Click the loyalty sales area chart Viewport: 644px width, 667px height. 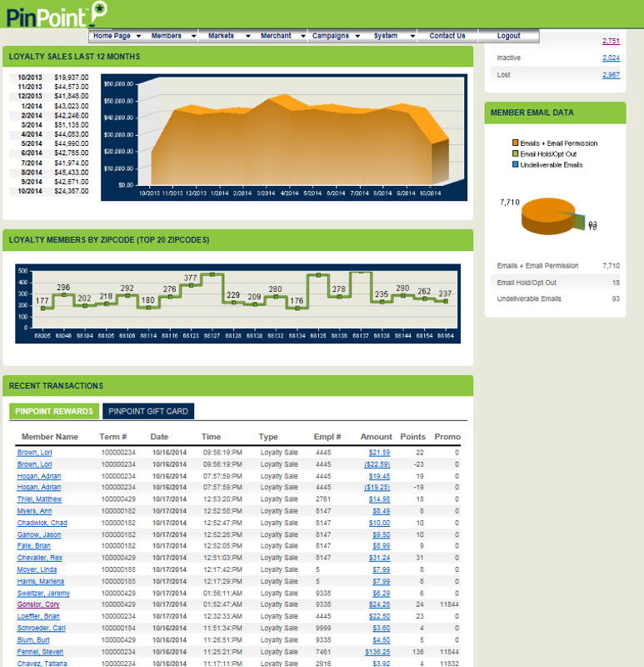[284, 138]
